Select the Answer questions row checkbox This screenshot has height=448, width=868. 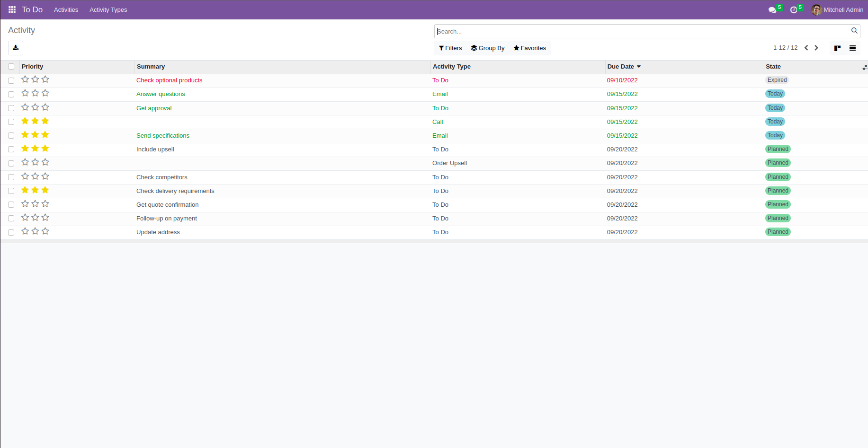coord(11,94)
